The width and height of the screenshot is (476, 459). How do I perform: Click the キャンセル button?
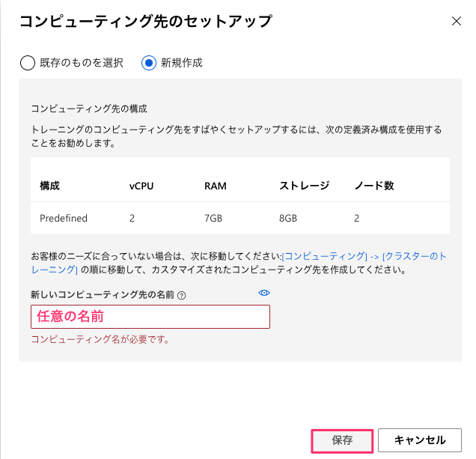(419, 440)
